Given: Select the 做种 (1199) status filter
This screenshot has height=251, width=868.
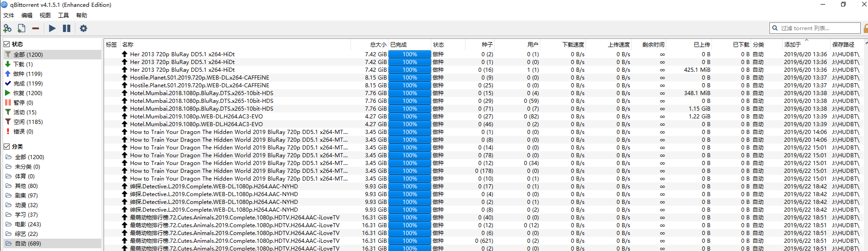Looking at the screenshot, I should [x=52, y=74].
